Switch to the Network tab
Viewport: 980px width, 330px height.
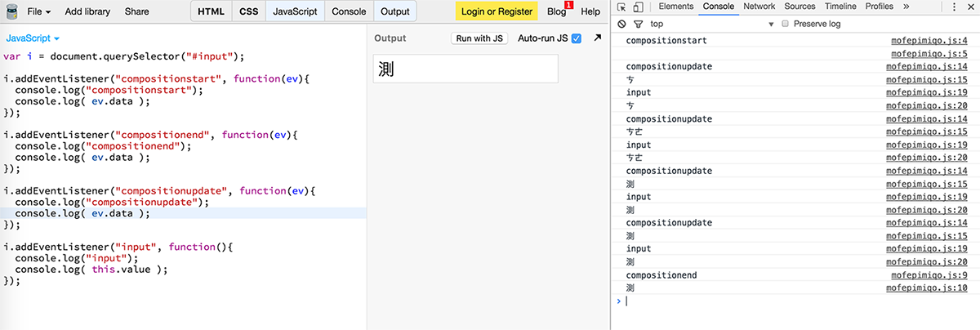point(759,7)
